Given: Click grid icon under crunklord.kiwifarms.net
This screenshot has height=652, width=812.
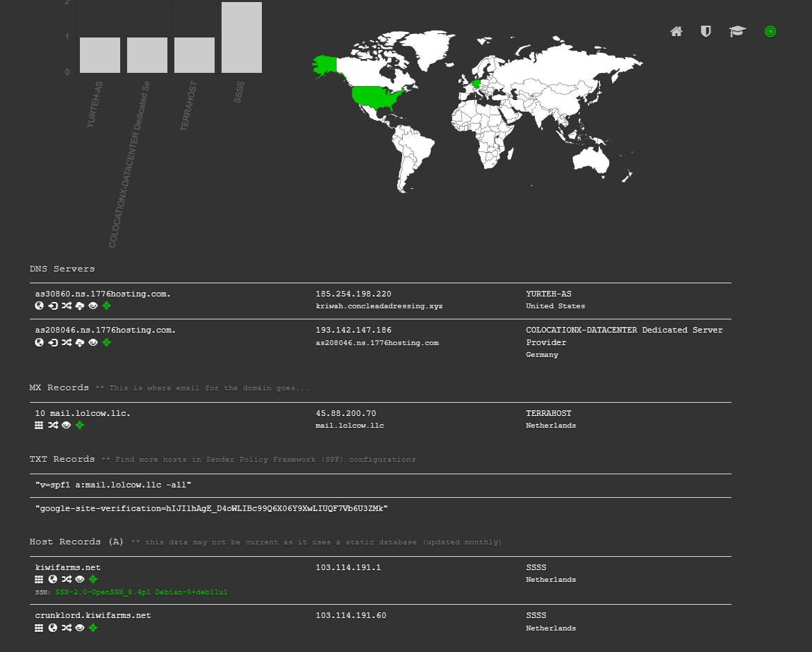Looking at the screenshot, I should pyautogui.click(x=39, y=628).
